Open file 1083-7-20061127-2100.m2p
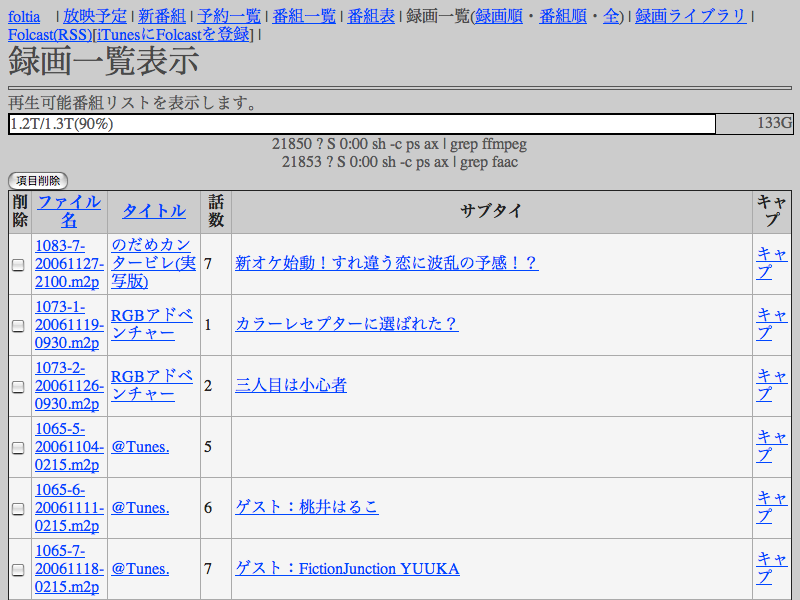 (68, 264)
